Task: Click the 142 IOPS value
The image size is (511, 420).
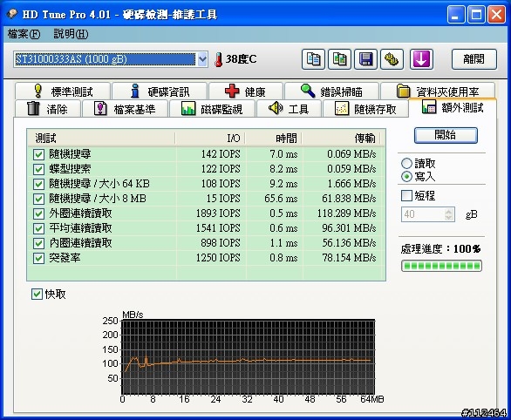Action: [221, 154]
